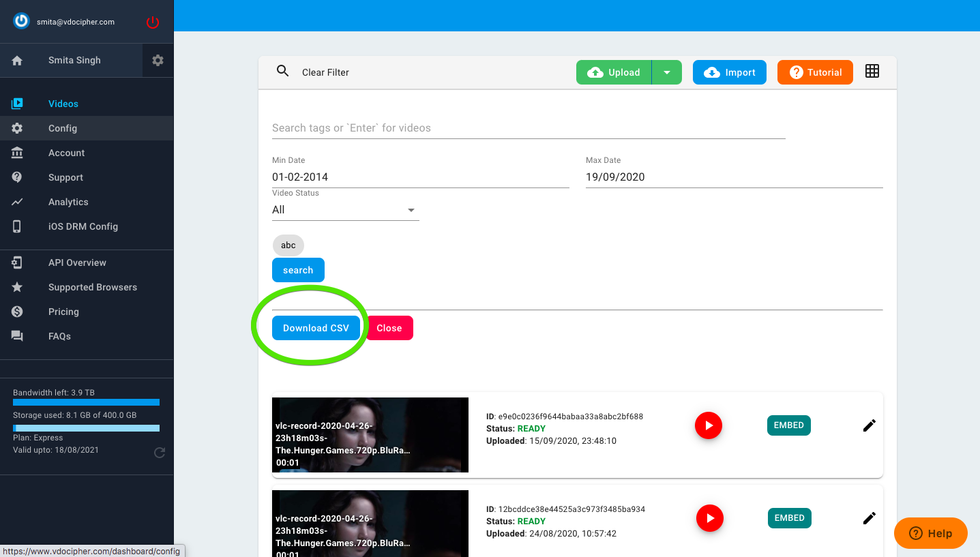Click the blue Import button
This screenshot has width=980, height=557.
(x=730, y=72)
